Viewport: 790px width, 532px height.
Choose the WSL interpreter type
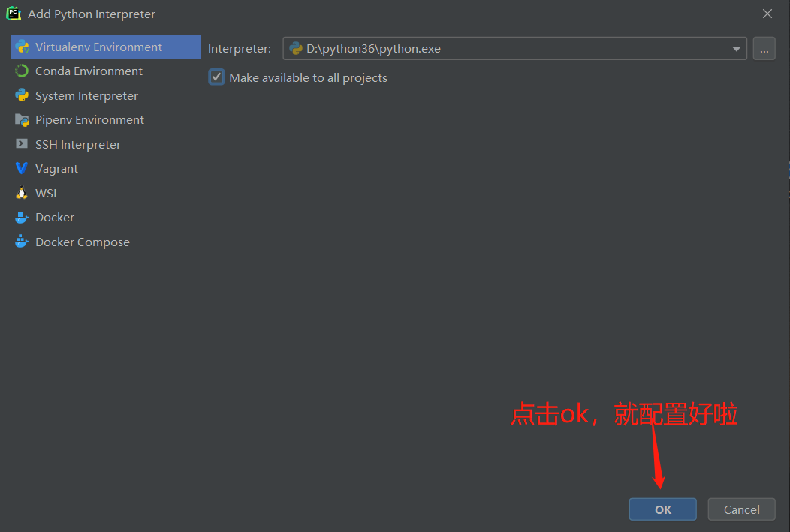pos(106,194)
